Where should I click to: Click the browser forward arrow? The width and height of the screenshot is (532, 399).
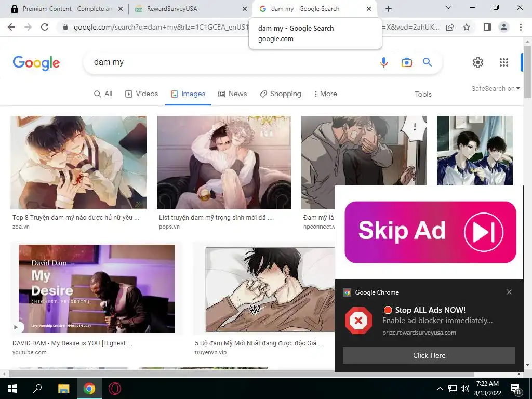(x=28, y=27)
